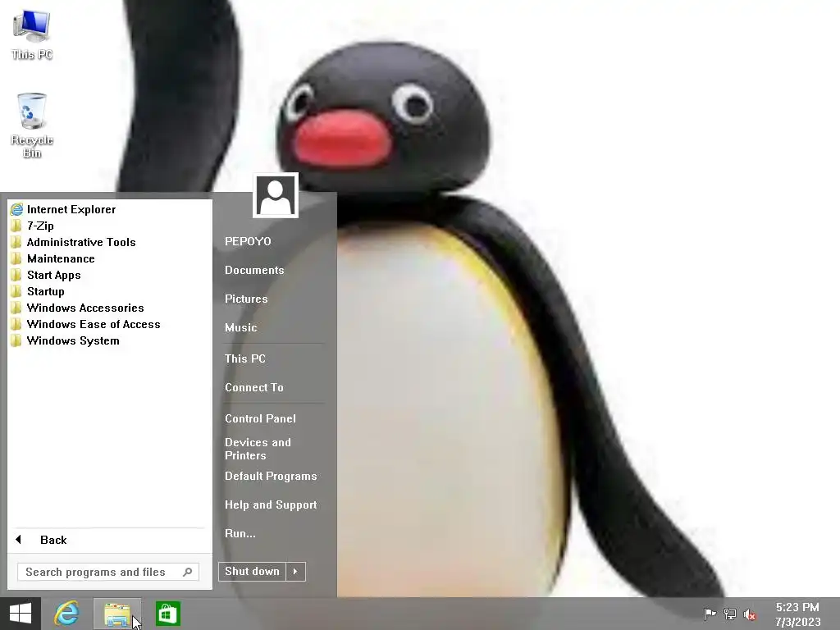The height and width of the screenshot is (630, 840).
Task: Click the Maintenance folder icon
Action: (16, 258)
